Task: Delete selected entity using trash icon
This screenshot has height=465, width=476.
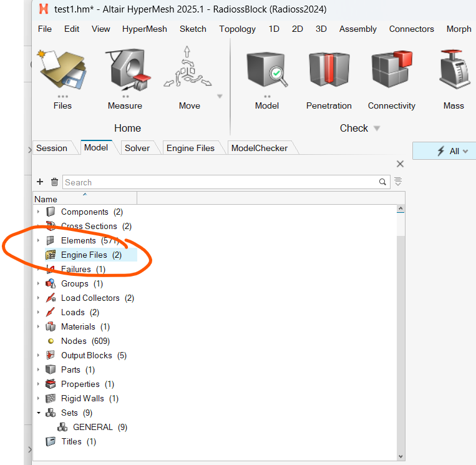Action: [x=54, y=182]
